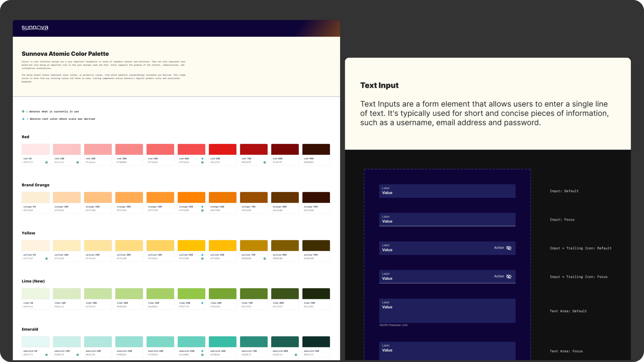
Task: Click into the Input: Focus text field
Action: 447,219
